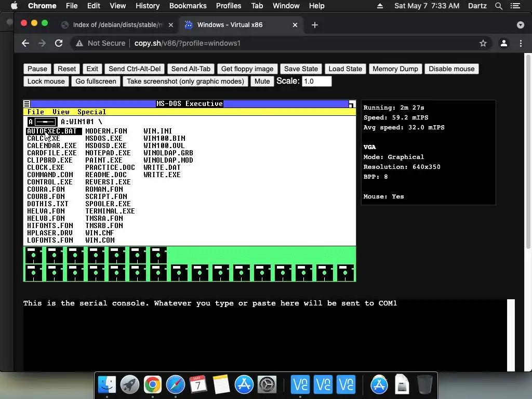Open new tab with plus icon
The image size is (532, 399).
coord(314,25)
